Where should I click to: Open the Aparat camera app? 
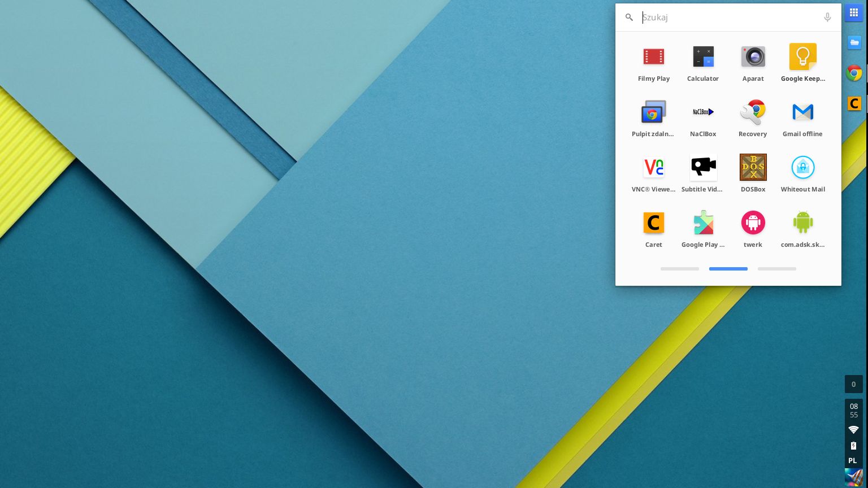(x=753, y=57)
